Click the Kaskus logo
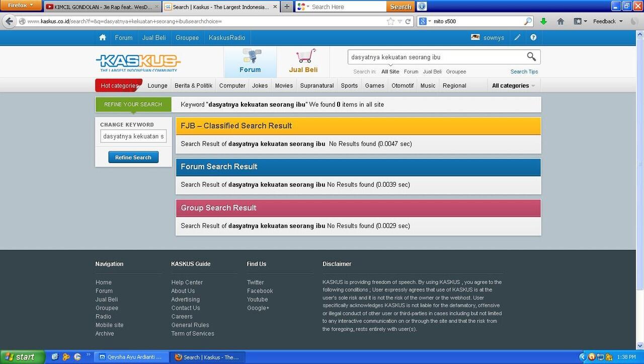Viewport: 644px width, 364px height. (138, 62)
